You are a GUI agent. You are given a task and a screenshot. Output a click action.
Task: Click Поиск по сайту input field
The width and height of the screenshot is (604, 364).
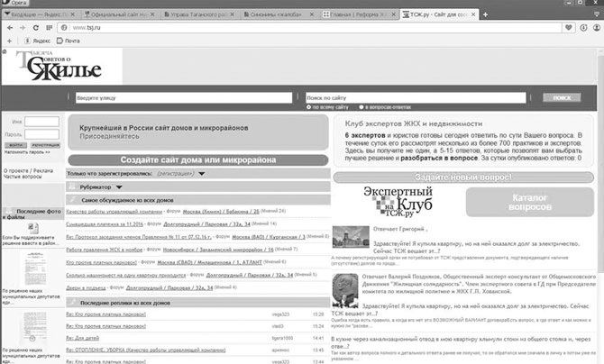pyautogui.click(x=416, y=98)
